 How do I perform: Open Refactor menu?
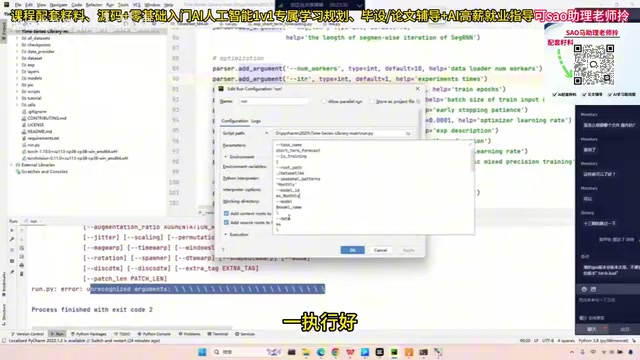[94, 5]
